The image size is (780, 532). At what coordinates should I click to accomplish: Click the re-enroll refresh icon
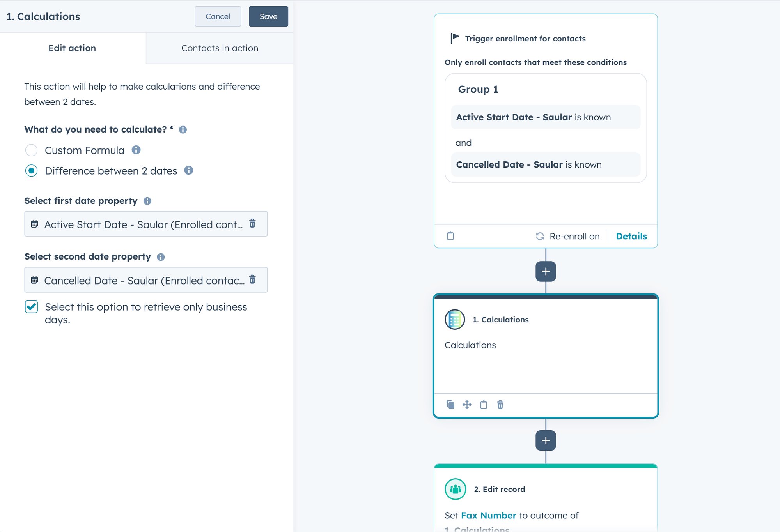[x=540, y=236]
